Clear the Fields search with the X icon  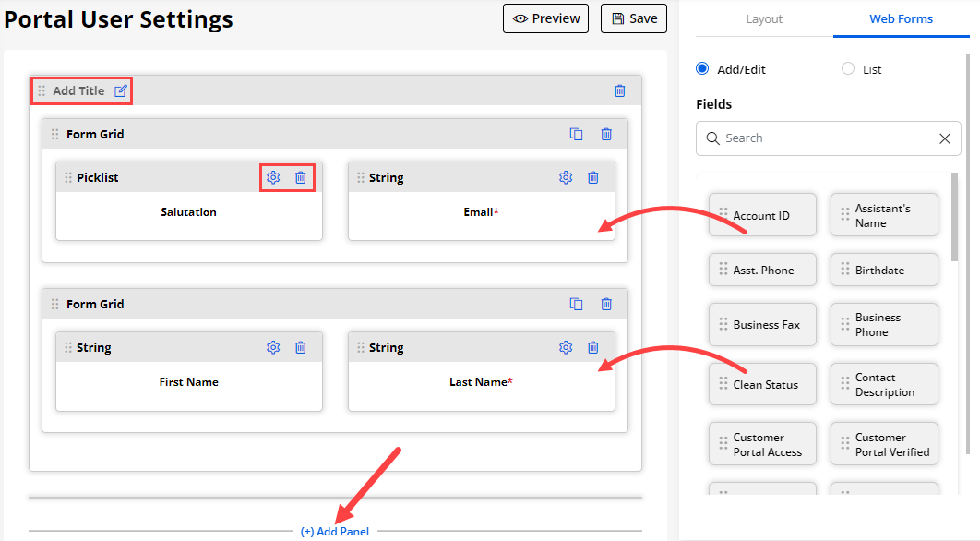coord(944,138)
